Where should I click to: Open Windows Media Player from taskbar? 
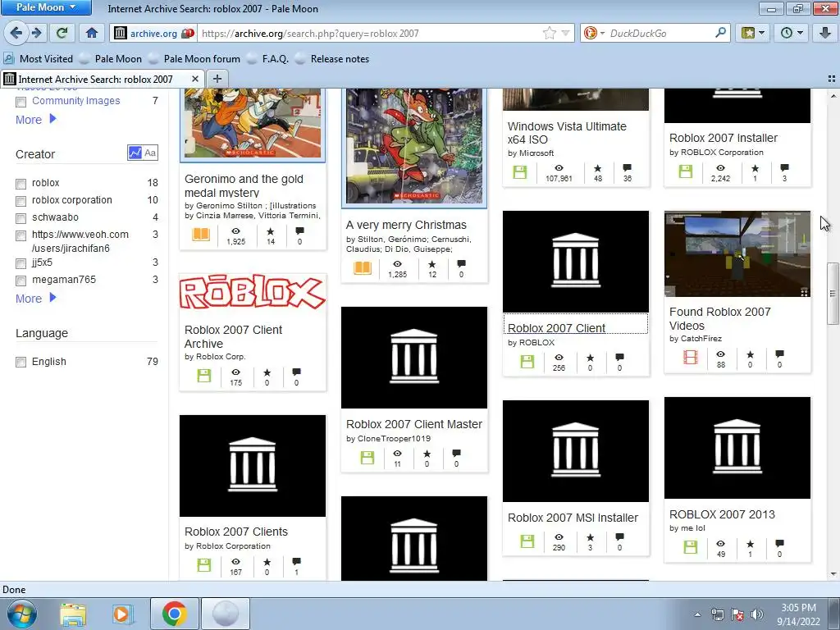(x=122, y=614)
